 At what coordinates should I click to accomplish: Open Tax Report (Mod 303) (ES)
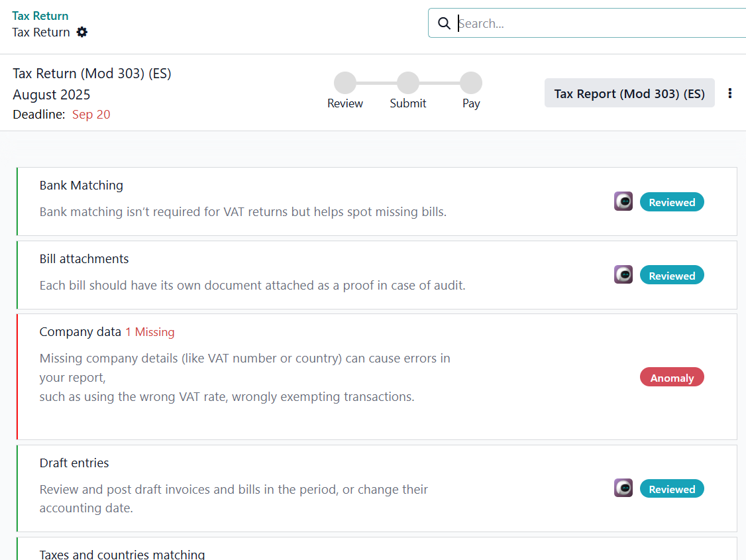click(629, 93)
